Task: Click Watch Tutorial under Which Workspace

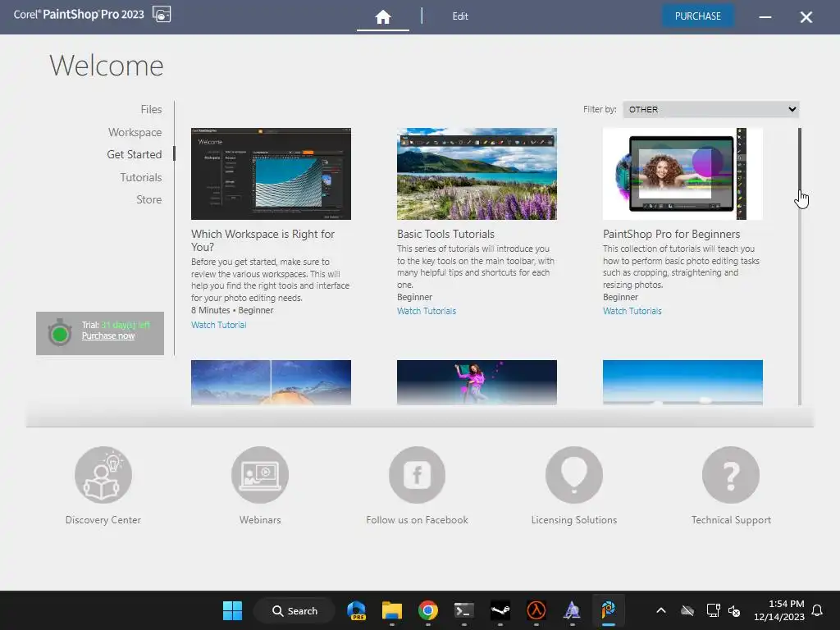Action: coord(218,325)
